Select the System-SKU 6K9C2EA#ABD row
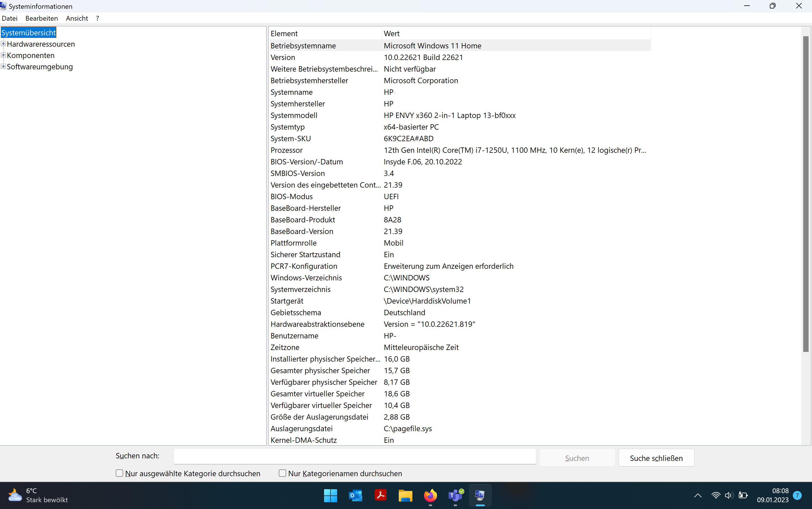This screenshot has width=812, height=509. [460, 138]
